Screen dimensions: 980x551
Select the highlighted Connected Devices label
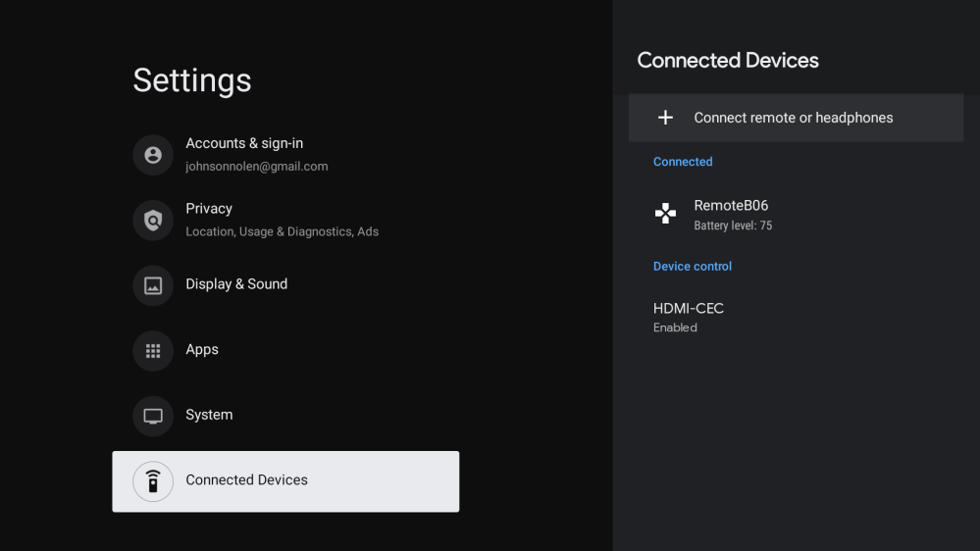247,480
